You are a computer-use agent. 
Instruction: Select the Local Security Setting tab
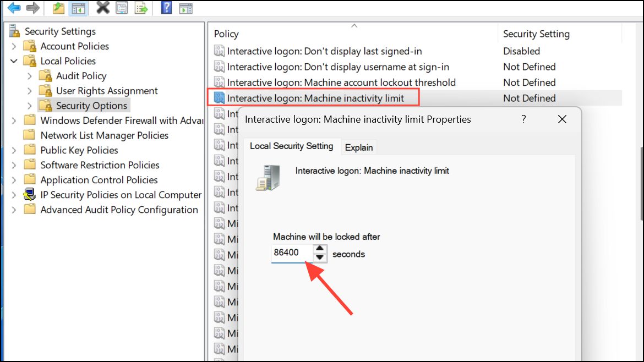click(x=292, y=146)
